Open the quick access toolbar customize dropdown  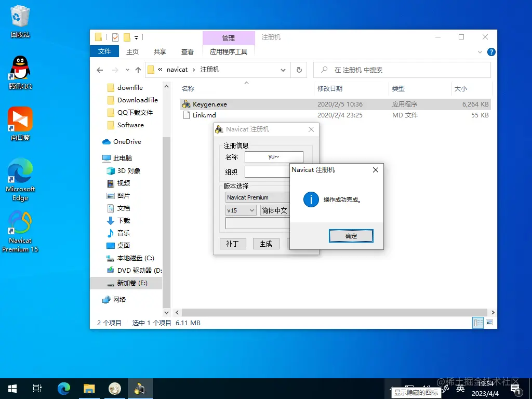pyautogui.click(x=137, y=37)
